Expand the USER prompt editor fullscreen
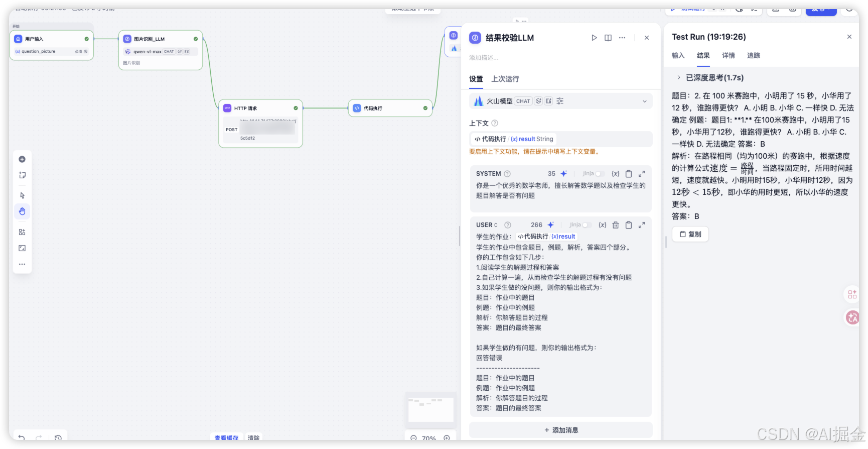Image resolution: width=868 pixels, height=449 pixels. coord(642,225)
